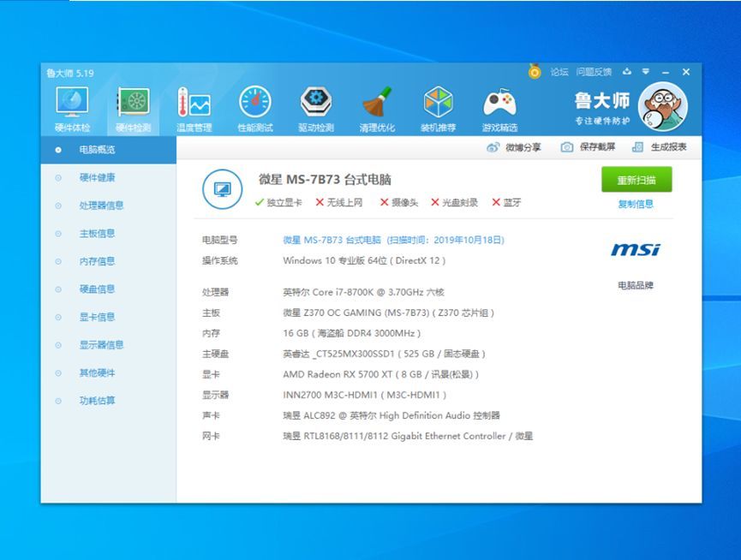741x560 pixels.
Task: Click the ALC892 sound card value
Action: pyautogui.click(x=391, y=415)
